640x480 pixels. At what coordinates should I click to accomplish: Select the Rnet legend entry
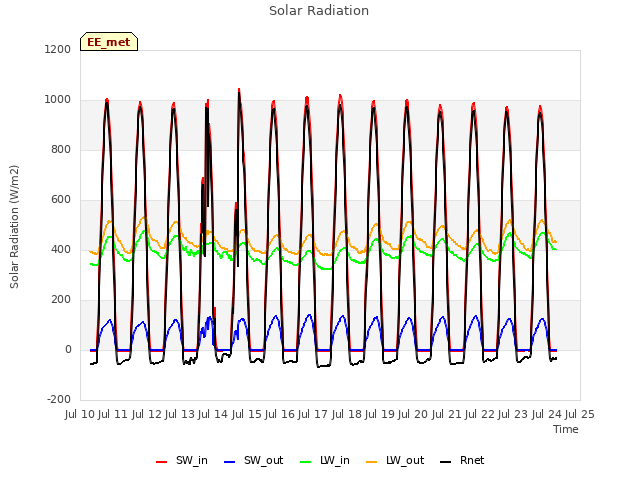(x=462, y=460)
